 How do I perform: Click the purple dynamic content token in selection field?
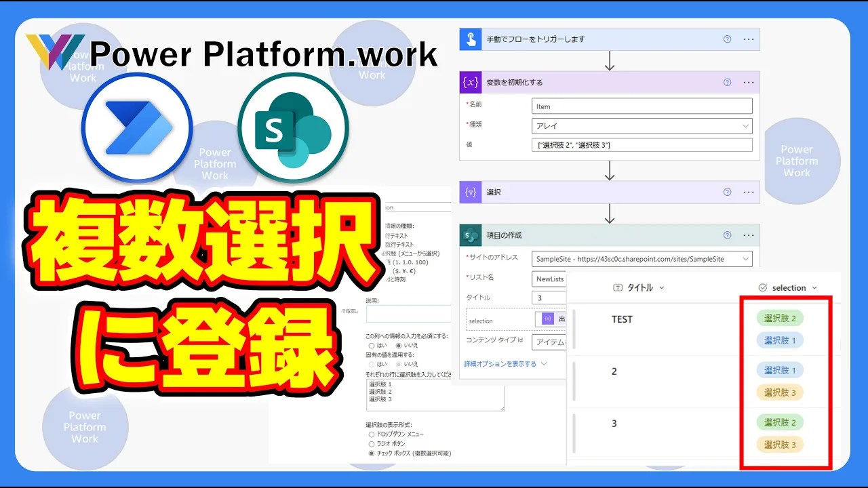(548, 319)
